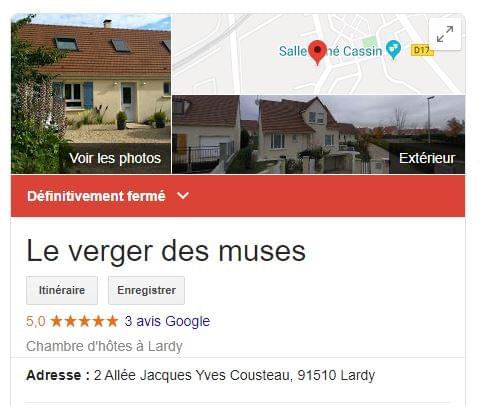Expand the map to full view
481x406 pixels.
coord(445,34)
